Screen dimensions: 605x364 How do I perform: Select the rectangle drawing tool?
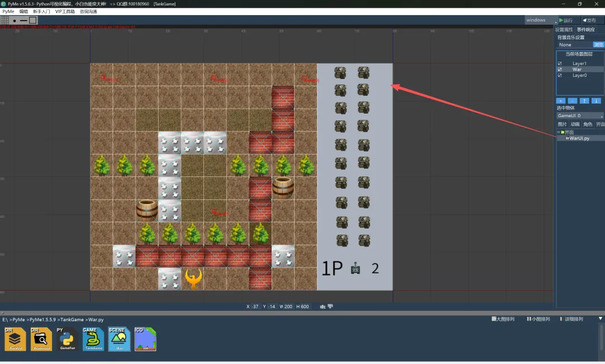(x=33, y=20)
